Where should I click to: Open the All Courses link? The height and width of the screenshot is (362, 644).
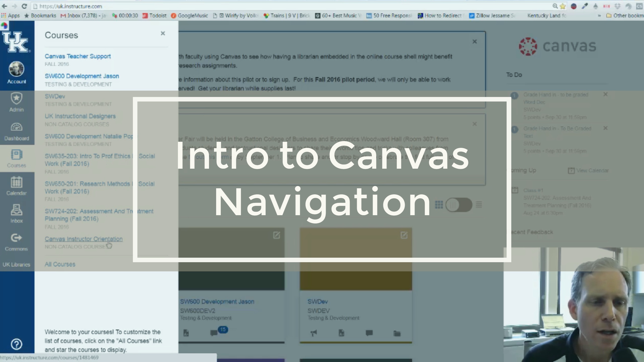coord(60,264)
